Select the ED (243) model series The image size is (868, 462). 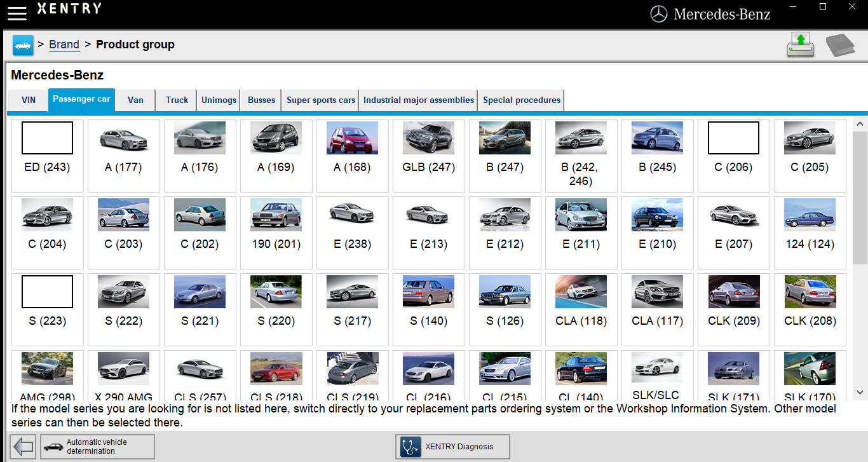click(x=48, y=156)
